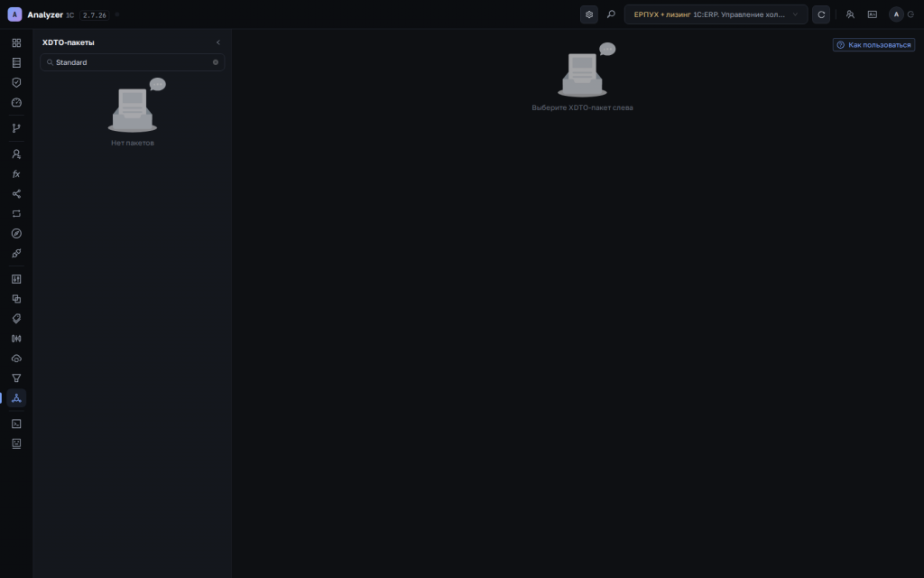Open the users icon in top bar
The image size is (924, 578).
[x=850, y=14]
